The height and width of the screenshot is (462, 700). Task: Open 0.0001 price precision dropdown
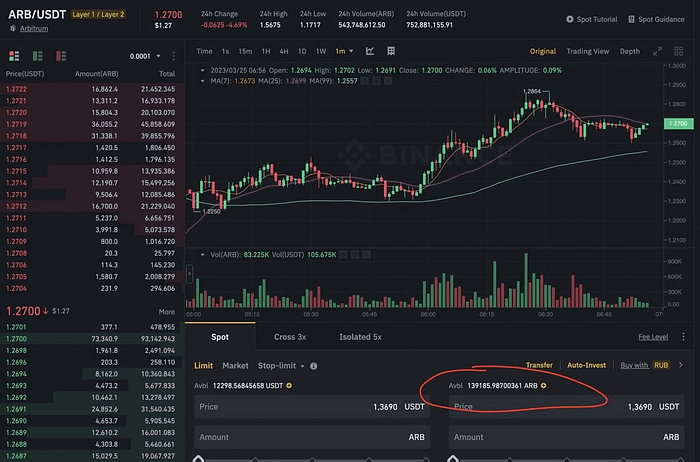[x=145, y=56]
